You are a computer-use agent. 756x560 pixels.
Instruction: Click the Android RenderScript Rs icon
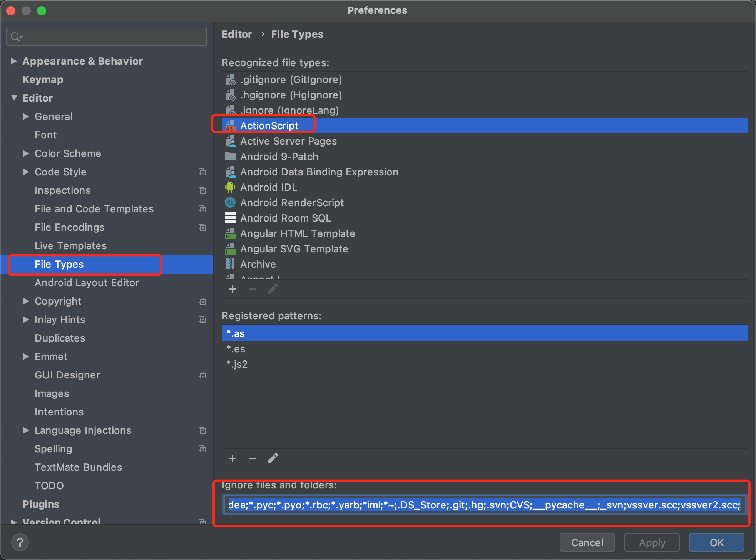(230, 203)
